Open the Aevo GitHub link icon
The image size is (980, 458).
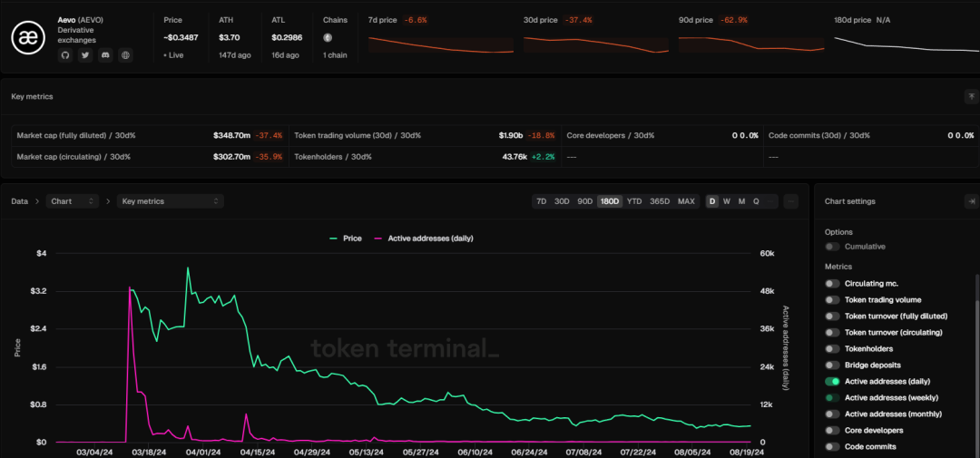65,55
